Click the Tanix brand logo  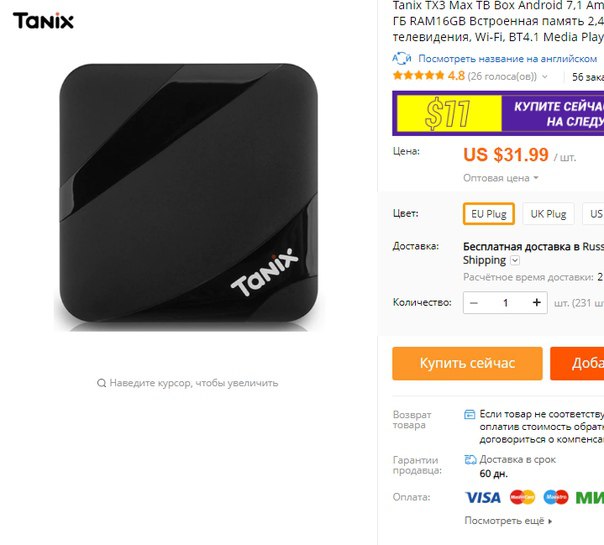43,21
